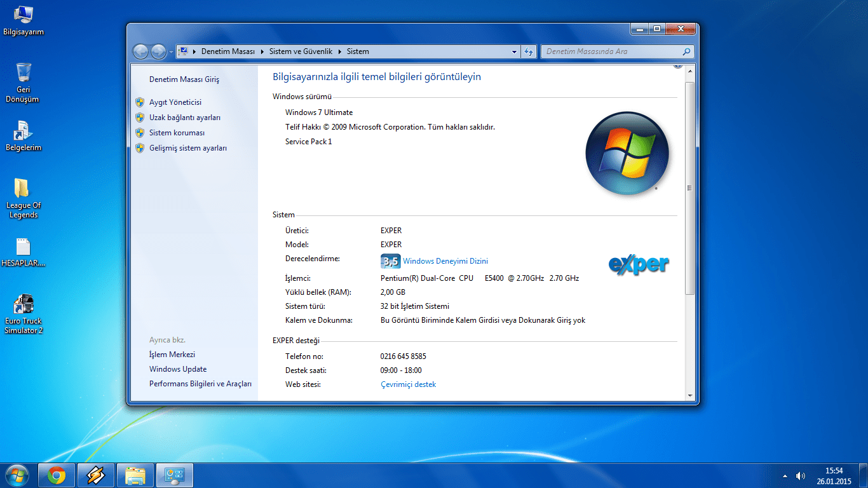
Task: Click the scrollbar up arrow
Action: point(691,69)
